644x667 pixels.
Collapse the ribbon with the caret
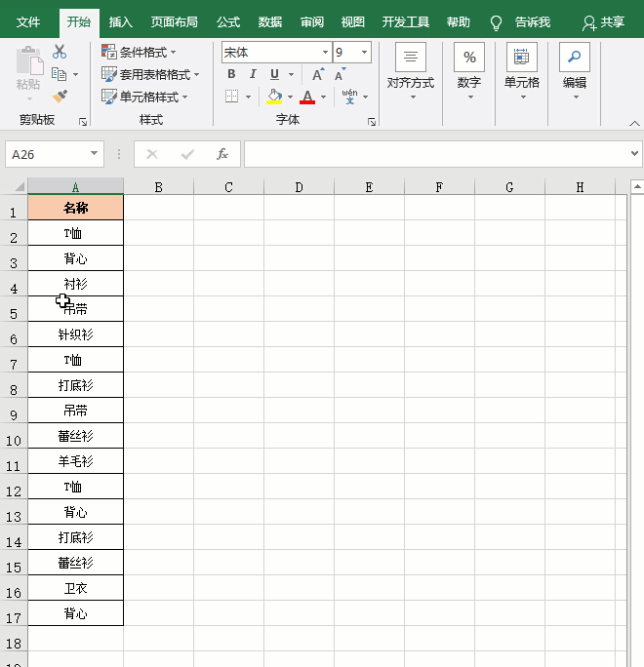coord(634,124)
